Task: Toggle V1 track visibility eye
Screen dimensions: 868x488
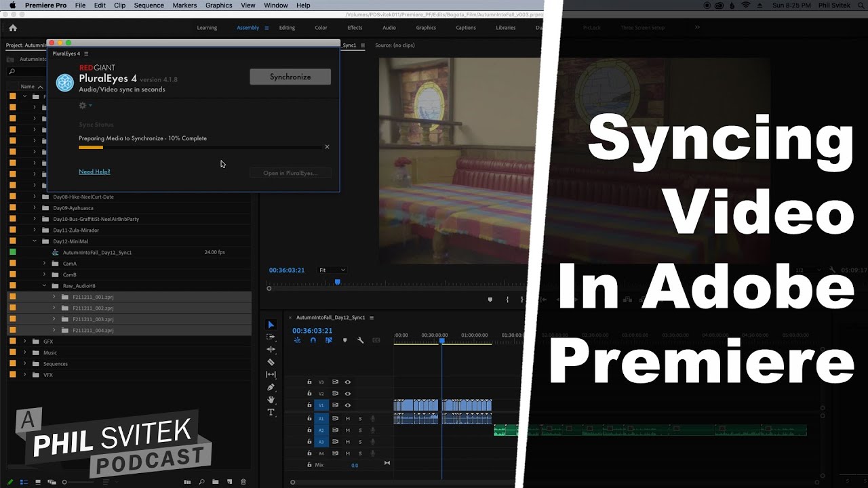Action: coord(348,405)
